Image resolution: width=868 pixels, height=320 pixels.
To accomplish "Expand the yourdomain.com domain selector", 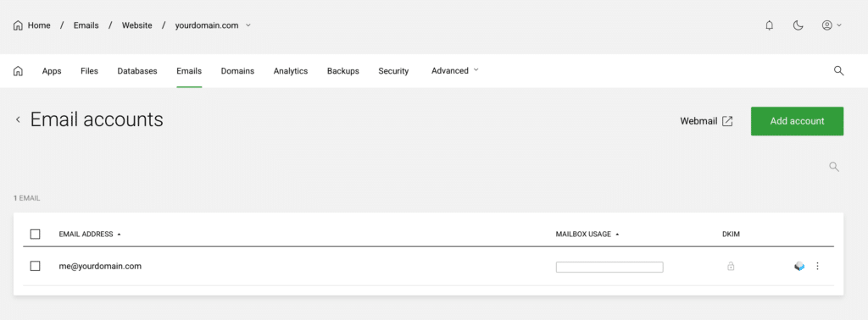I will (213, 25).
